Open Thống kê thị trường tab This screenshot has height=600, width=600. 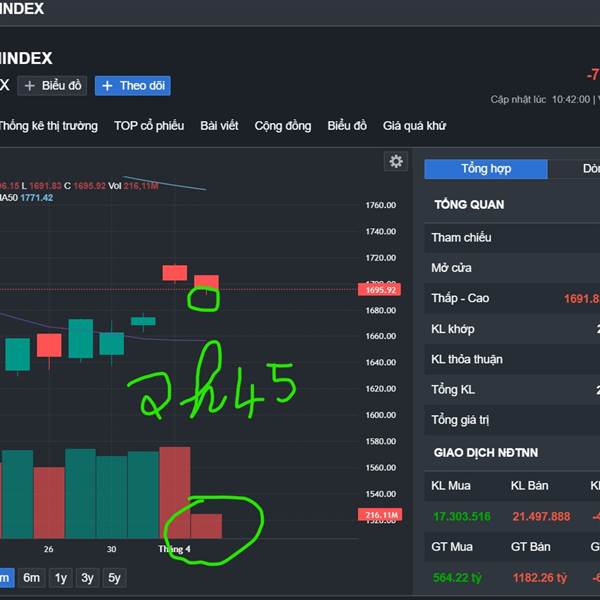pos(48,126)
